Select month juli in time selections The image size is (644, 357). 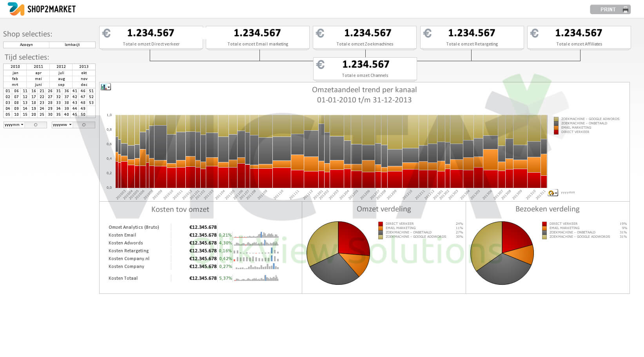[x=61, y=73]
